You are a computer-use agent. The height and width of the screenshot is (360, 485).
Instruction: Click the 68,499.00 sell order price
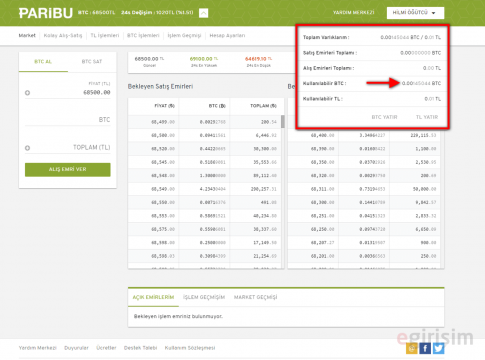pyautogui.click(x=163, y=122)
